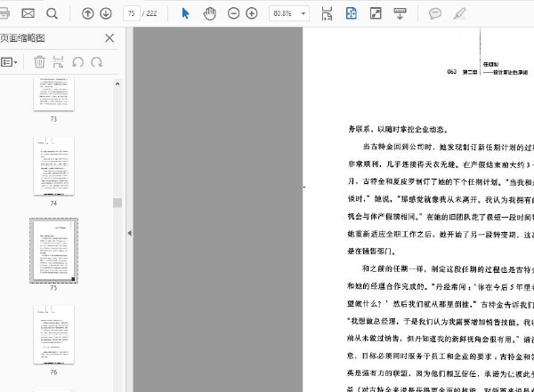Image resolution: width=534 pixels, height=392 pixels.
Task: Click the page break thumbnail-panel icon
Action: (58, 62)
